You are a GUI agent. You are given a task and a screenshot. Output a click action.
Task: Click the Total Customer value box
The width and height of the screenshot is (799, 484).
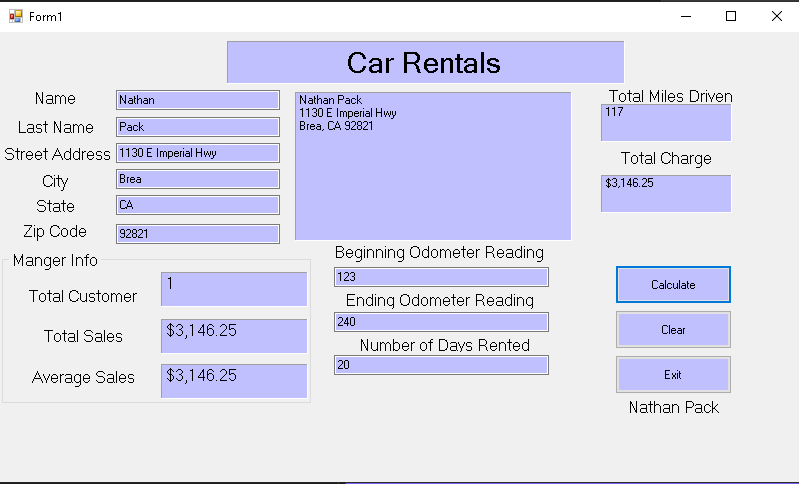tap(233, 289)
